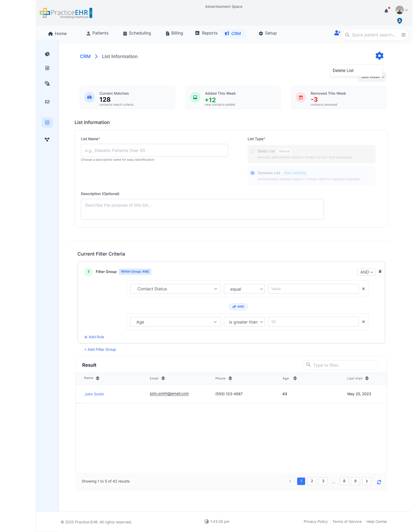
Task: Click the add patient icon
Action: point(337,33)
